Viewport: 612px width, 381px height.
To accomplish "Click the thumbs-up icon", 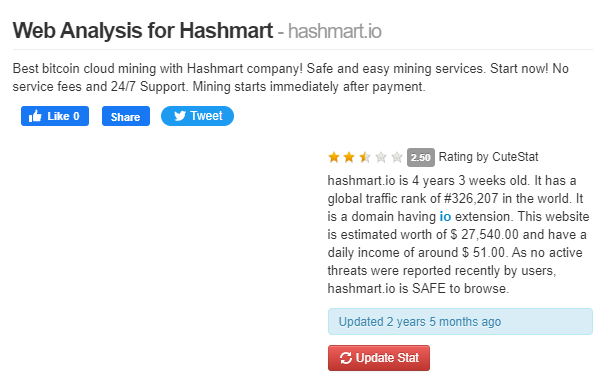I will (35, 116).
